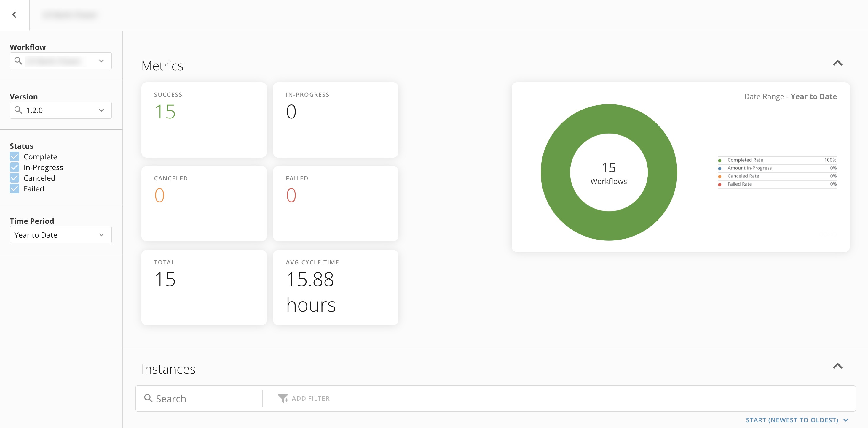Click the blue Amount In-Progress legend dot

(720, 168)
